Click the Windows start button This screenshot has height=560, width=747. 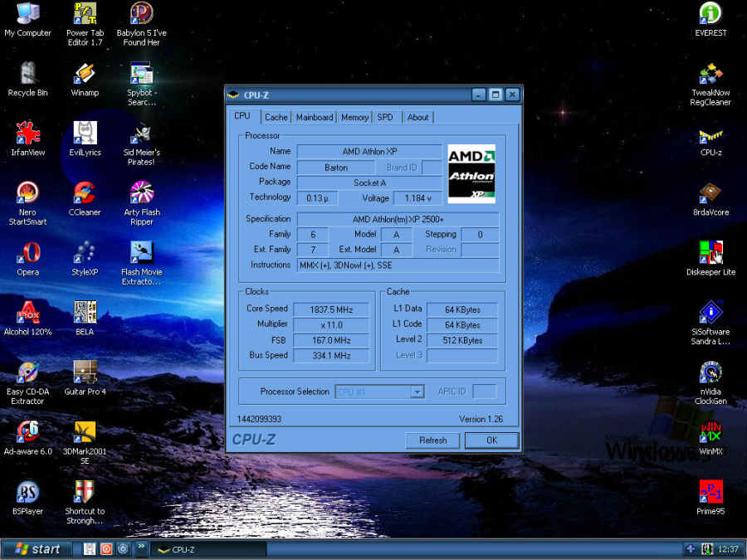36,548
